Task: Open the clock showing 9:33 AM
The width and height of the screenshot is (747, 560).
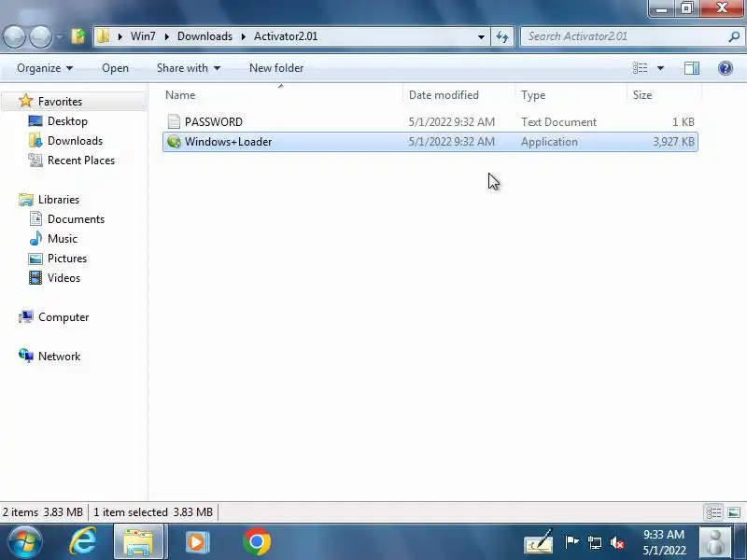Action: coord(664,542)
